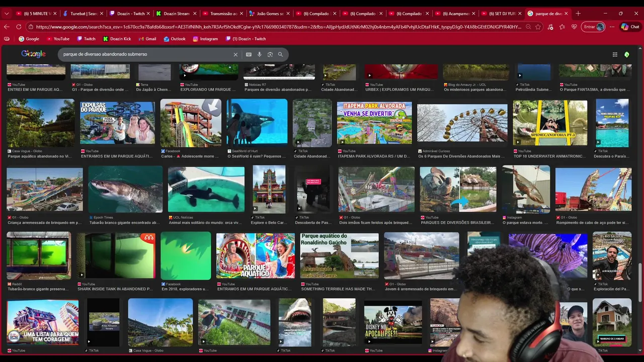This screenshot has height=362, width=644.
Task: Open the PARQUE AQUÁTICO colorful shark thumbnail
Action: pos(256,255)
